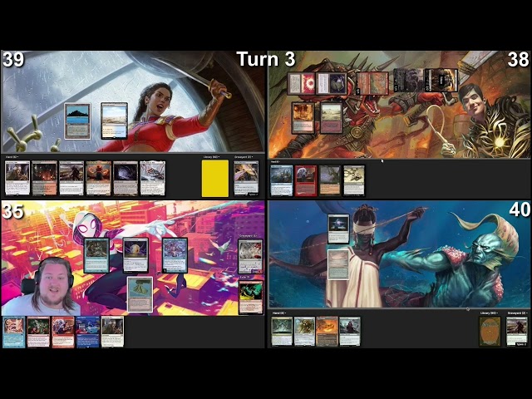The width and height of the screenshot is (532, 399).
Task: Pick the dark blue card in the 35-life hand
Action: (88, 332)
